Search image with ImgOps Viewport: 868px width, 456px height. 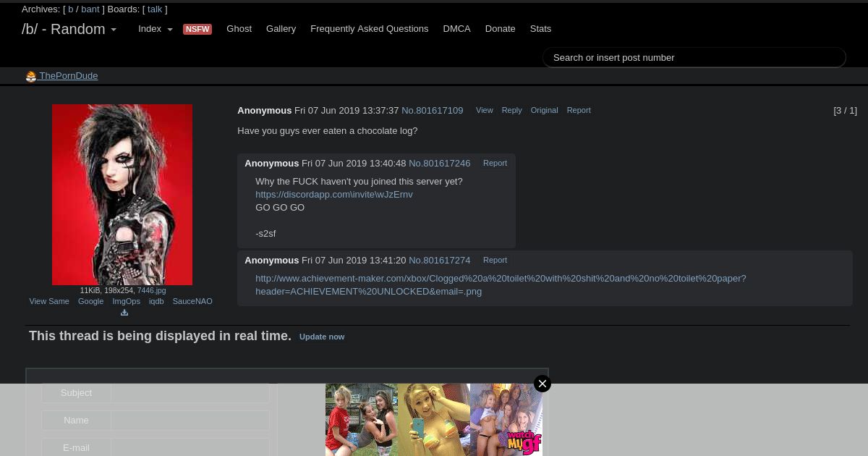pos(127,301)
